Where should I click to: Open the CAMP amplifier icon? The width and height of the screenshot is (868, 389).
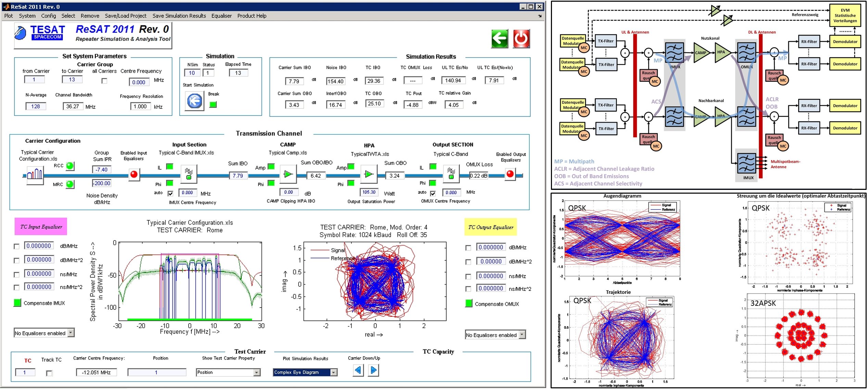tap(288, 174)
